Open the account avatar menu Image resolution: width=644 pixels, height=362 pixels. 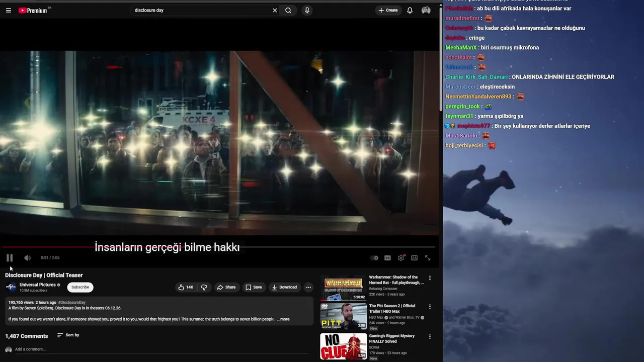tap(426, 10)
